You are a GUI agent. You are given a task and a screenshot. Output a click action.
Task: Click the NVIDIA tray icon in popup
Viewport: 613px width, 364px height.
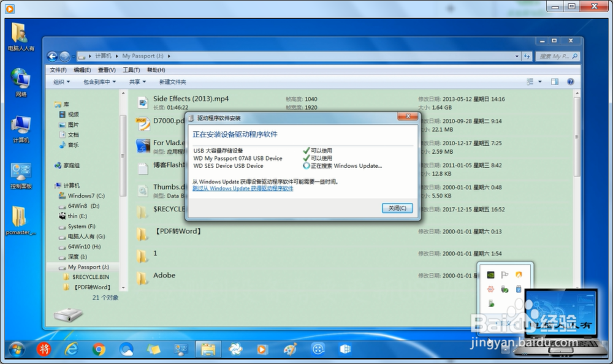click(490, 275)
